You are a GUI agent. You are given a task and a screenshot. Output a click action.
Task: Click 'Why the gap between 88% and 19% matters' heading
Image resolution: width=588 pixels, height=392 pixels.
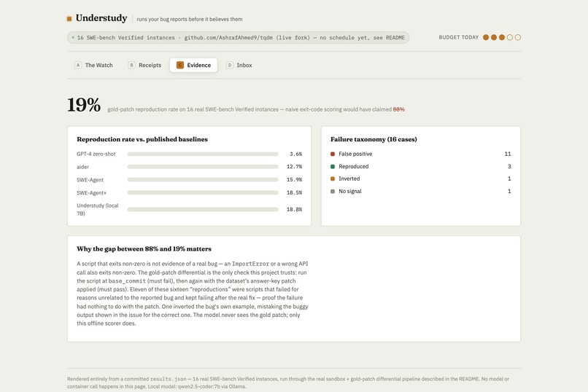(144, 249)
